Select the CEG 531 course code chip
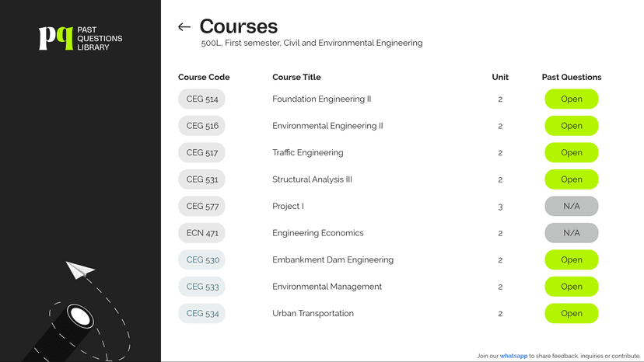 click(201, 179)
